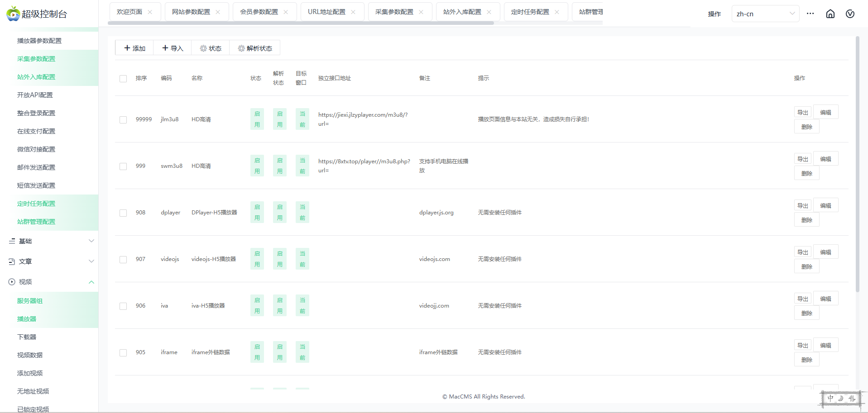
Task: Toggle the select-all header checkbox
Action: point(123,79)
